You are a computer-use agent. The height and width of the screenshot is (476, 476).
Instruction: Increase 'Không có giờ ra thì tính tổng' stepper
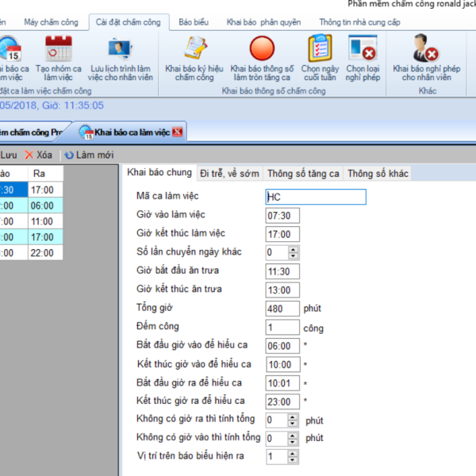[x=294, y=416]
